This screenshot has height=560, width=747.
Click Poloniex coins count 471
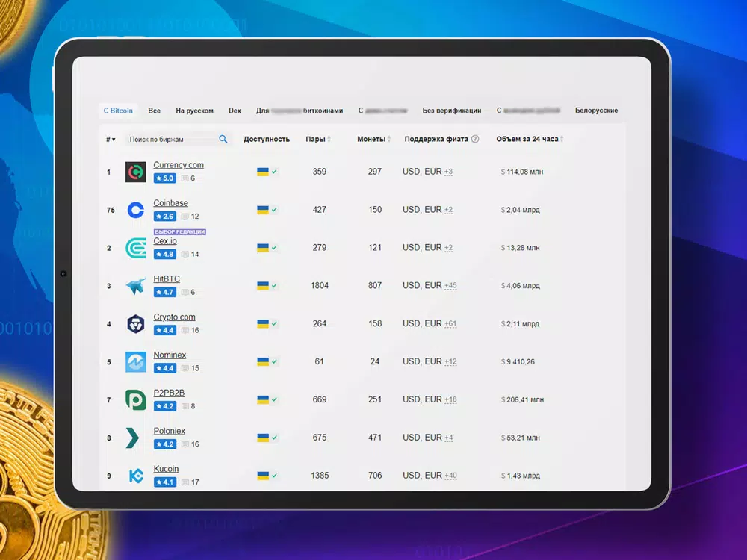375,438
